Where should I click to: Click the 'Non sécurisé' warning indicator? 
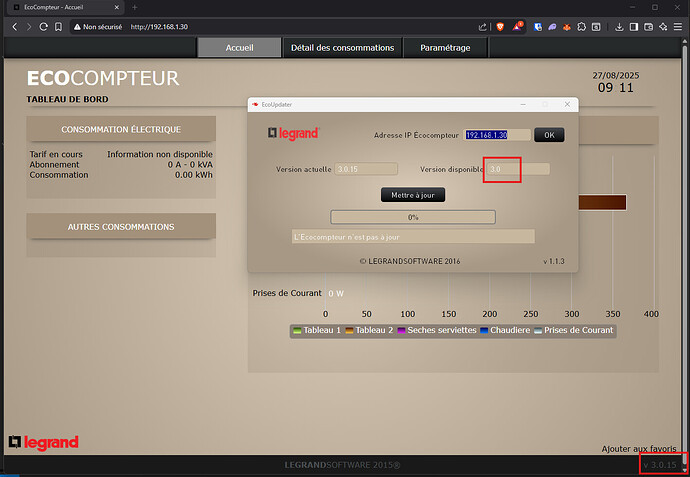tap(97, 26)
